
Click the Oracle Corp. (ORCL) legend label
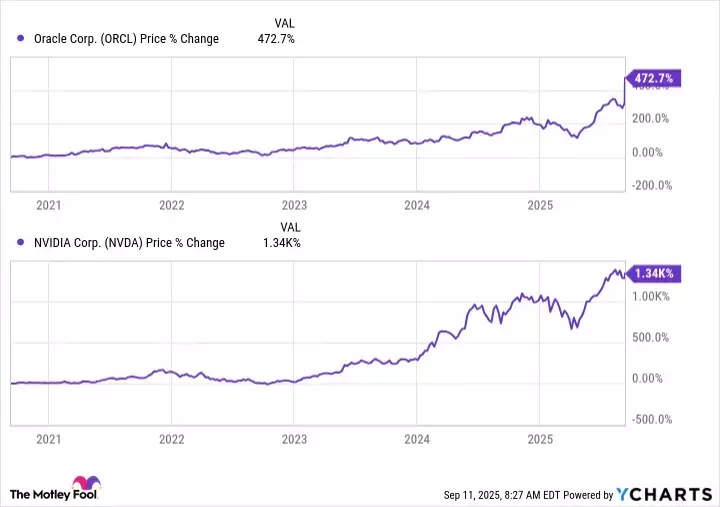click(x=125, y=39)
